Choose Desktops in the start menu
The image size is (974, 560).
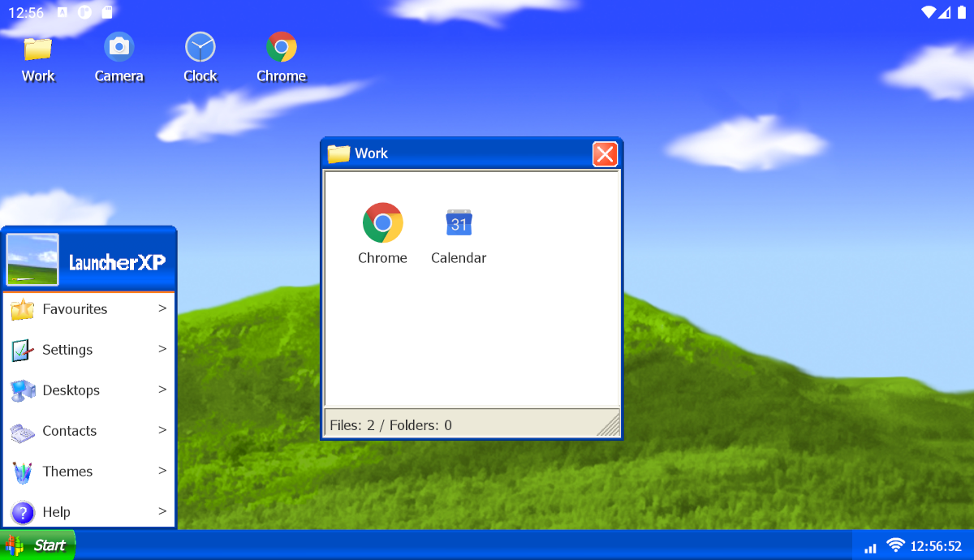[x=89, y=390]
